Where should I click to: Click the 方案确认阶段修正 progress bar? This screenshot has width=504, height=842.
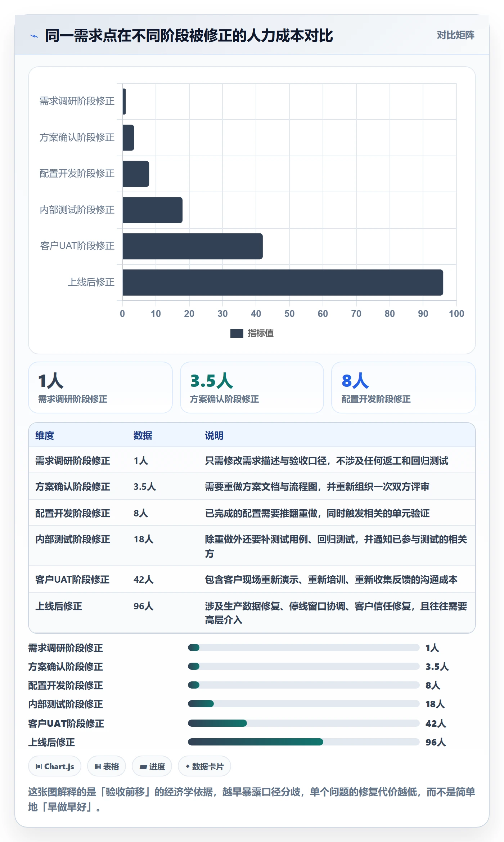point(304,666)
